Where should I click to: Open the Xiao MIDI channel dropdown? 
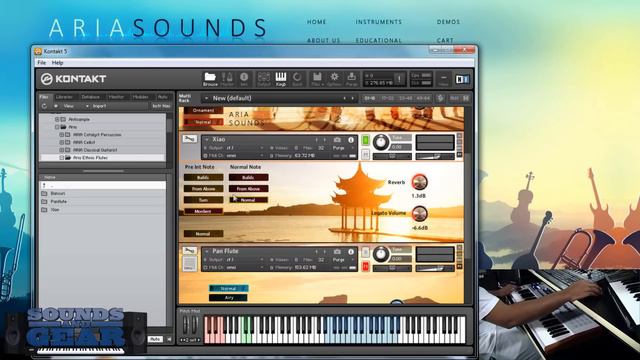click(235, 156)
